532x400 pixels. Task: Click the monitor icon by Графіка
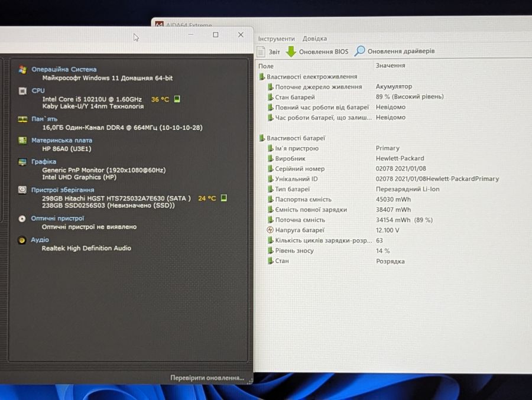coord(22,162)
